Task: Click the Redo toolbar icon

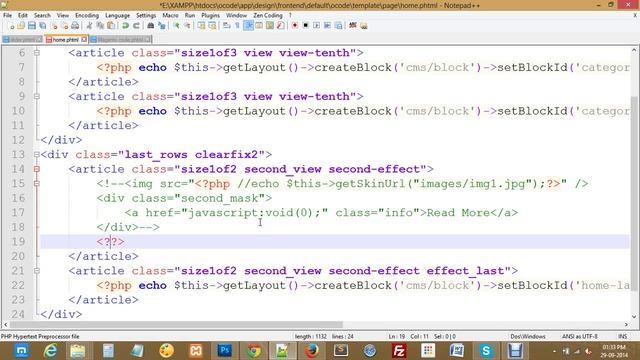Action: [136, 26]
